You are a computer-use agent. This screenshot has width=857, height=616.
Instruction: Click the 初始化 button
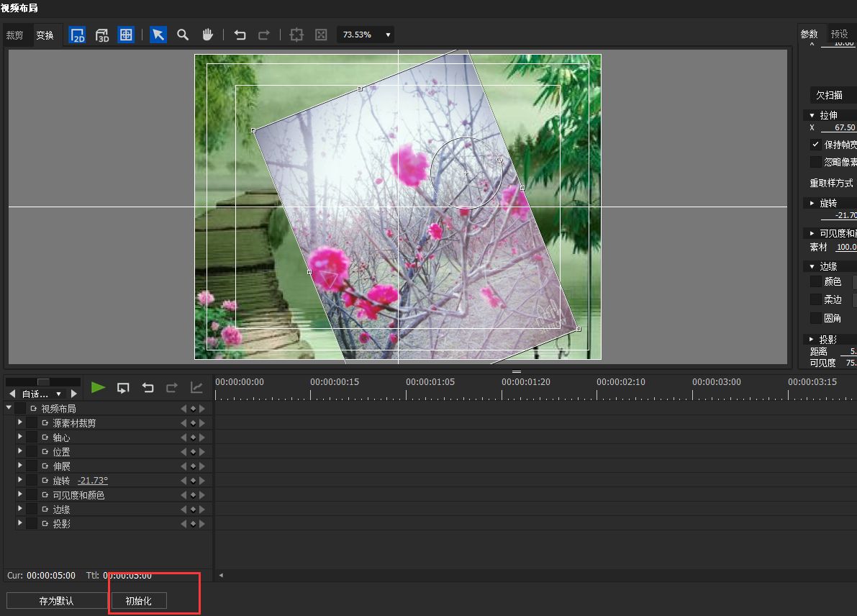pos(138,601)
